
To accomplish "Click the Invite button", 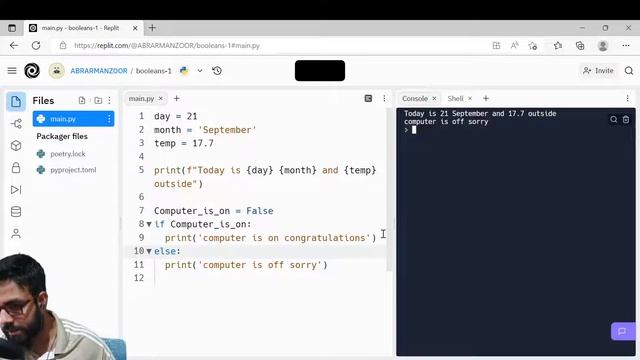I will tap(598, 71).
